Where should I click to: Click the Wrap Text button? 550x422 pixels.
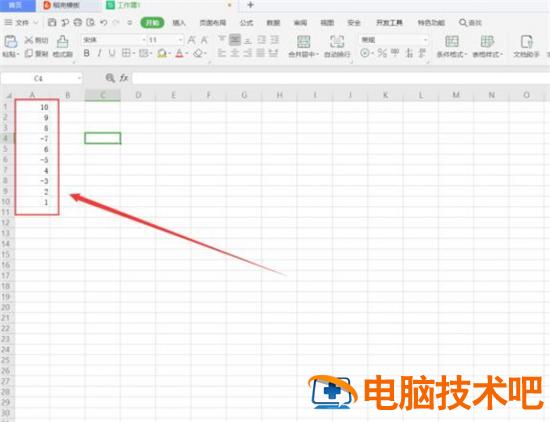click(337, 46)
